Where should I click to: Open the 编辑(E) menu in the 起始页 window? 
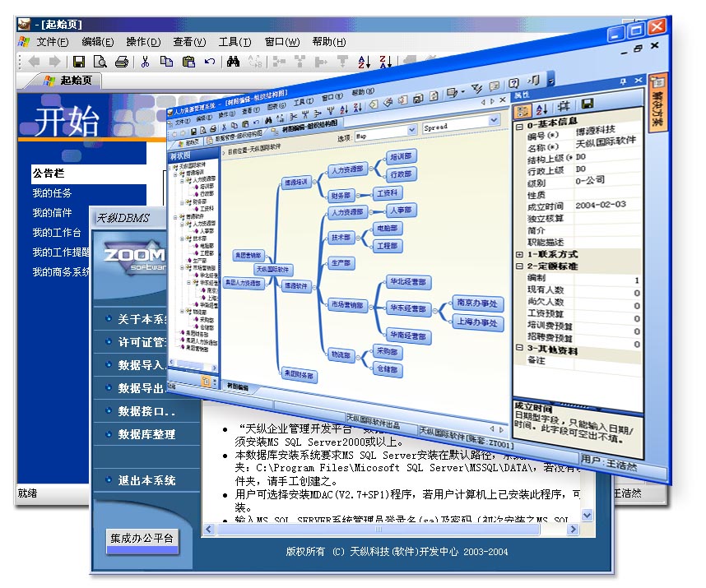[x=97, y=42]
